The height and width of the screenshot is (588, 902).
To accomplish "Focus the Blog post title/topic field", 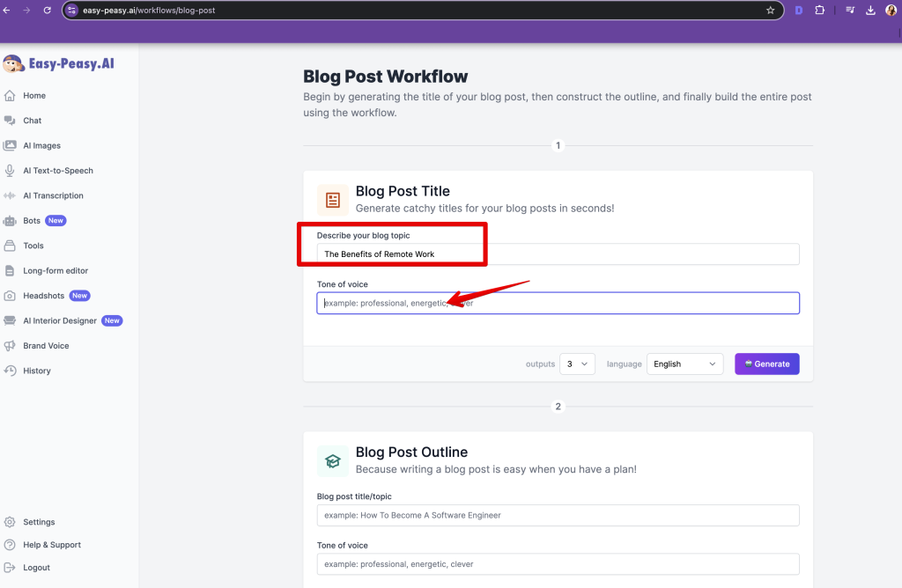I will click(558, 515).
